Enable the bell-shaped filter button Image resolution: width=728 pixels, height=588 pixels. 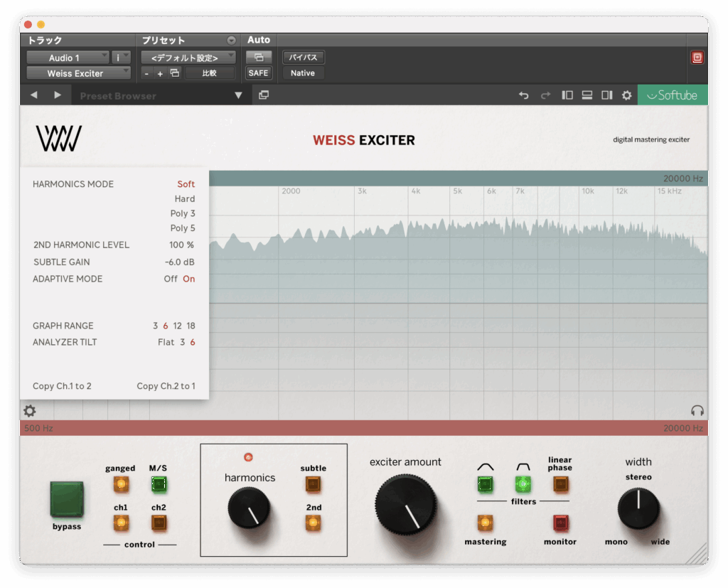(x=485, y=484)
